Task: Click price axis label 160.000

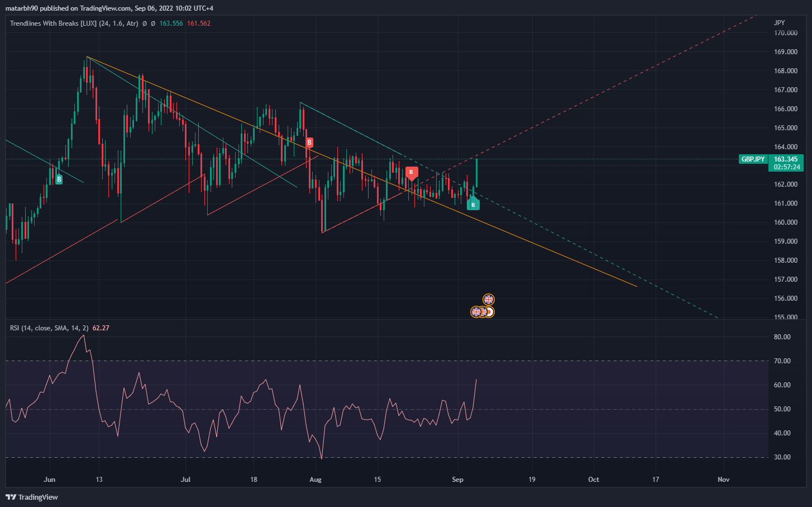Action: (x=786, y=222)
